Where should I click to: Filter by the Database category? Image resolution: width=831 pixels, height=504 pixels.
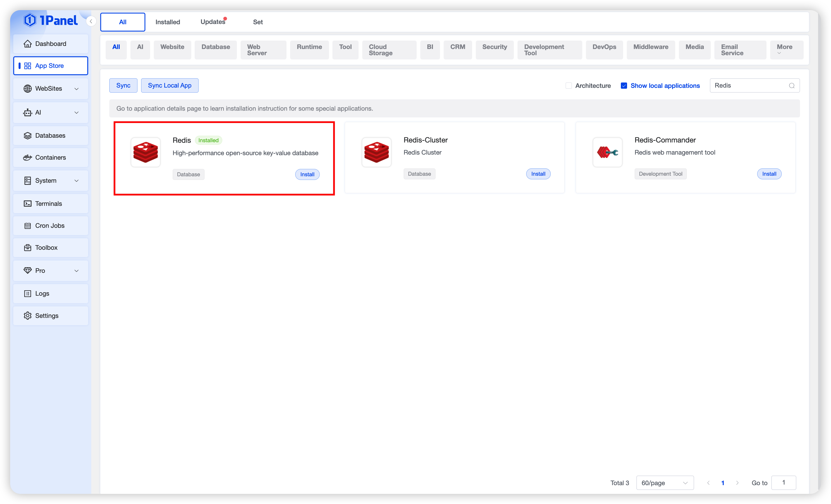pyautogui.click(x=215, y=47)
